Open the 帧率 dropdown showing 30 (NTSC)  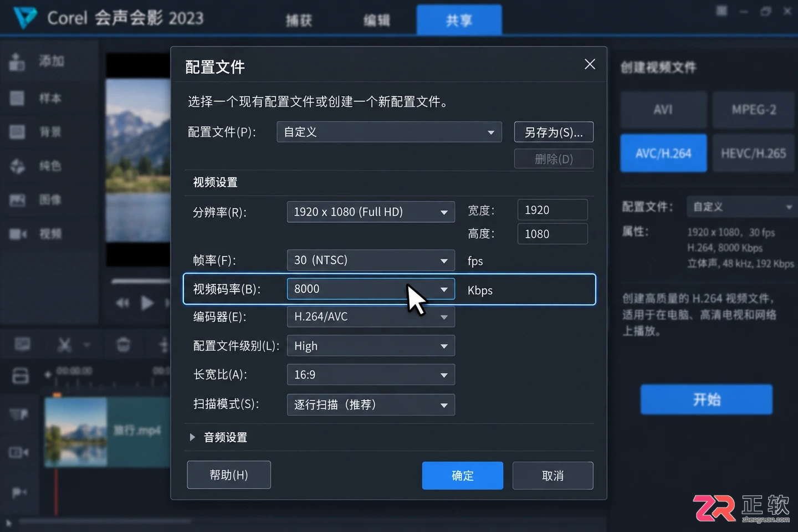coord(371,260)
